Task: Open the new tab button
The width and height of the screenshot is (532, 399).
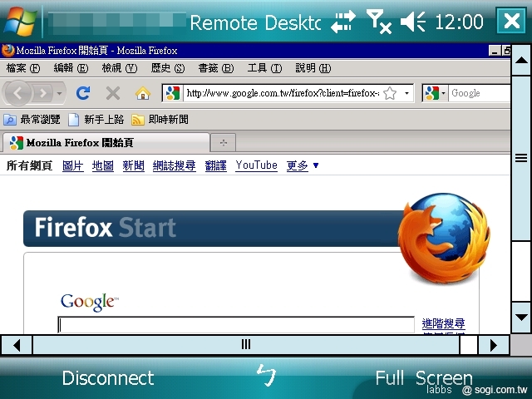Action: coord(223,142)
